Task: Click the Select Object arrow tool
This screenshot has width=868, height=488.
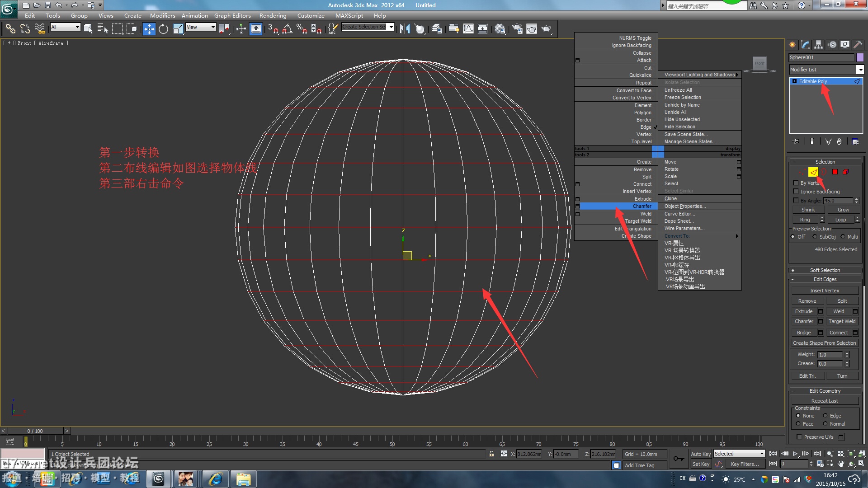Action: click(88, 29)
